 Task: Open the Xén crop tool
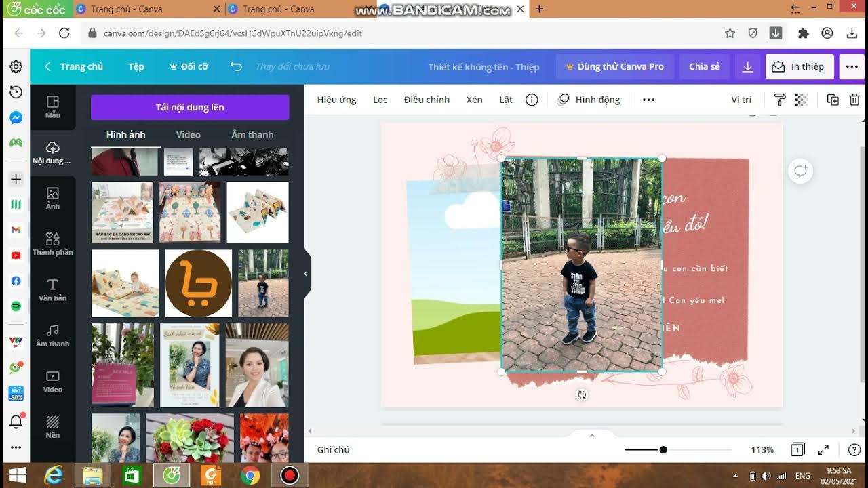click(475, 100)
